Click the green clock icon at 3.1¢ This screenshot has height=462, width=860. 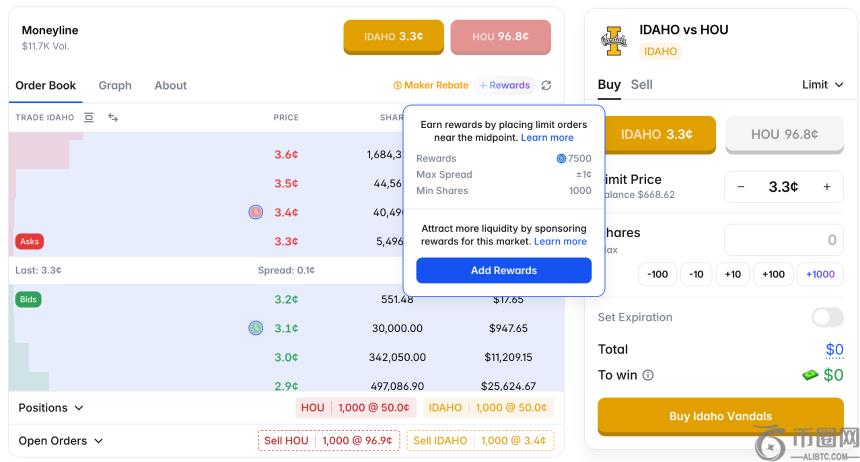pyautogui.click(x=256, y=328)
